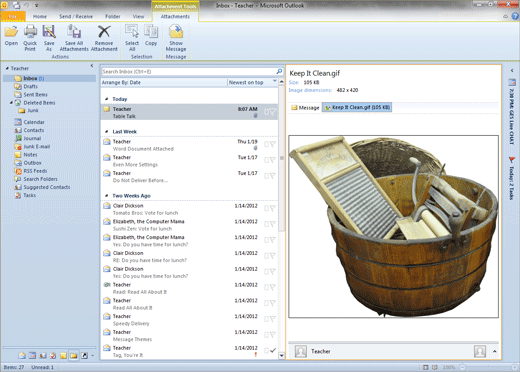
Task: Click the search magnifier icon
Action: tap(279, 71)
